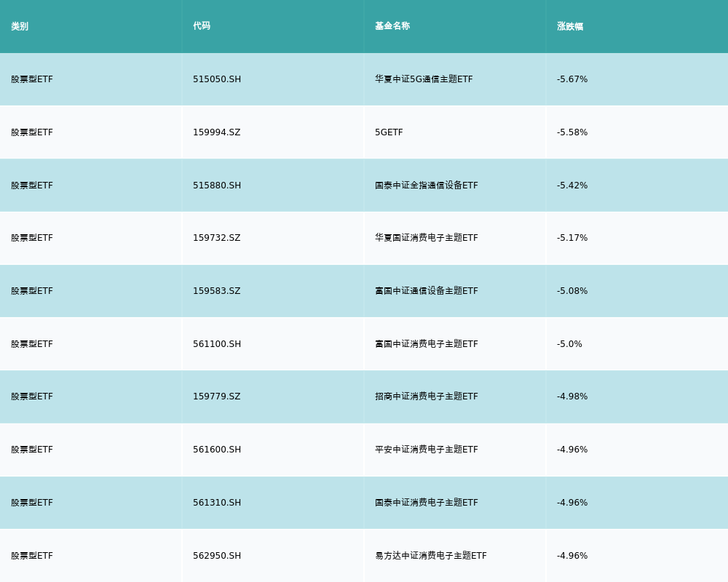Click the -4.96% value for 561600.SH
The height and width of the screenshot is (582, 728).
coord(572,450)
